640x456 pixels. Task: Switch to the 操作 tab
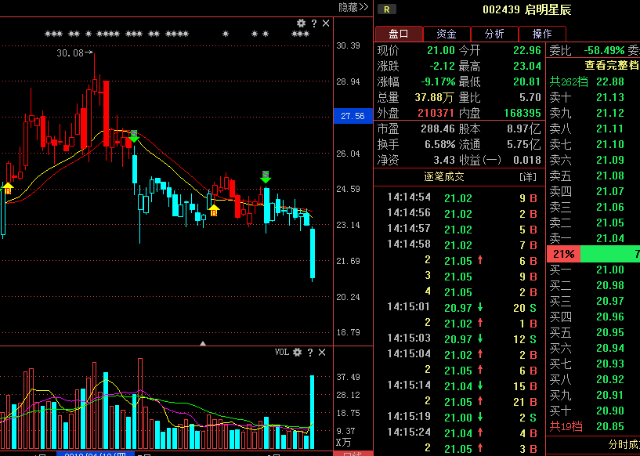(542, 34)
